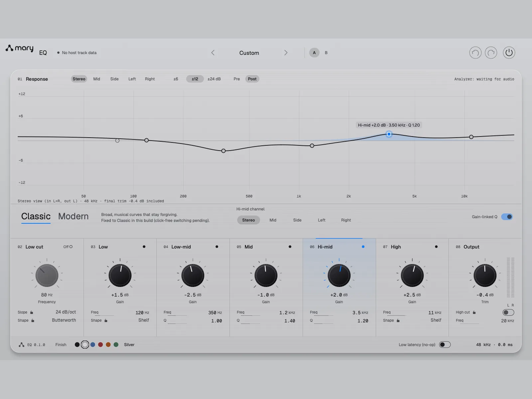Go to previous preset with left chevron

213,53
